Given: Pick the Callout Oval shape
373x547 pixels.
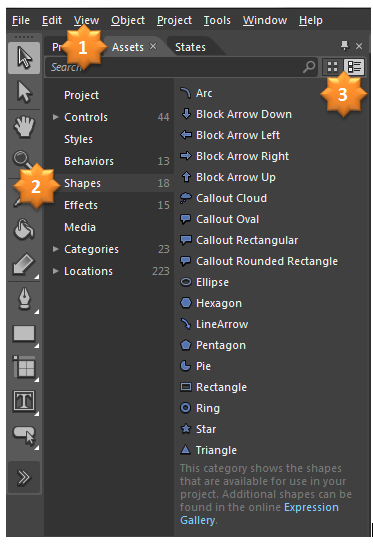Looking at the screenshot, I should coord(219,219).
